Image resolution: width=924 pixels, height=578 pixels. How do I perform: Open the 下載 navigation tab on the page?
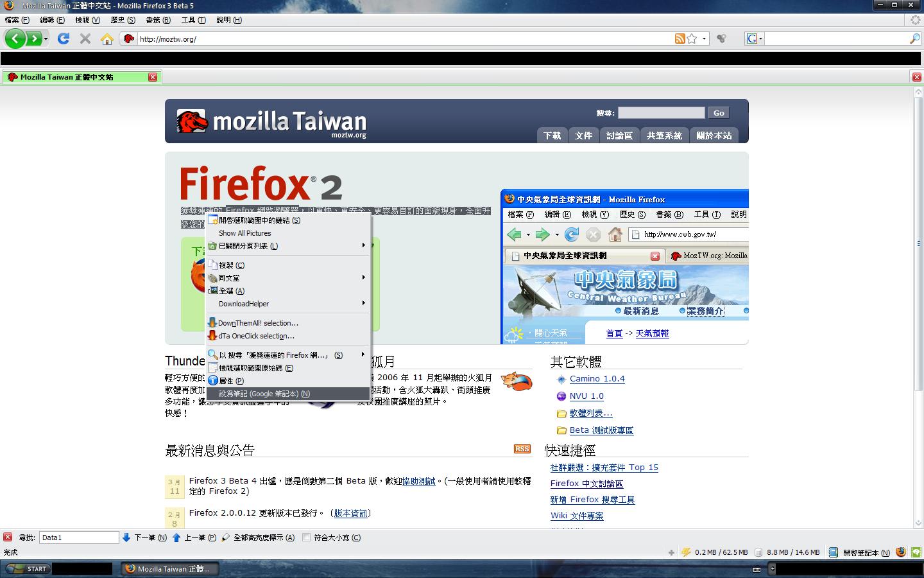tap(552, 136)
